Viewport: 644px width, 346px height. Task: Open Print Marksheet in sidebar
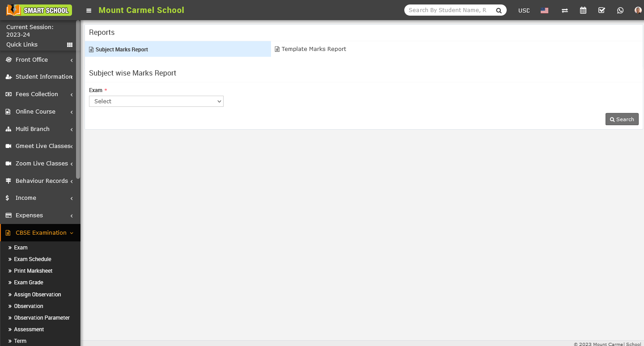pos(33,271)
